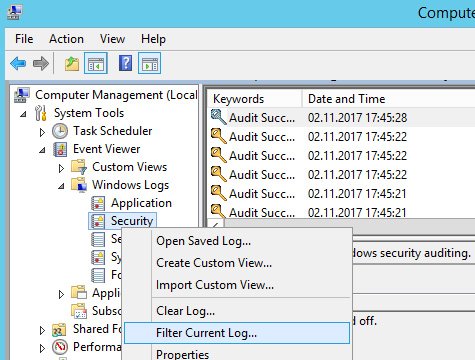Click the Back arrow toolbar icon
This screenshot has height=360, width=475.
click(18, 63)
